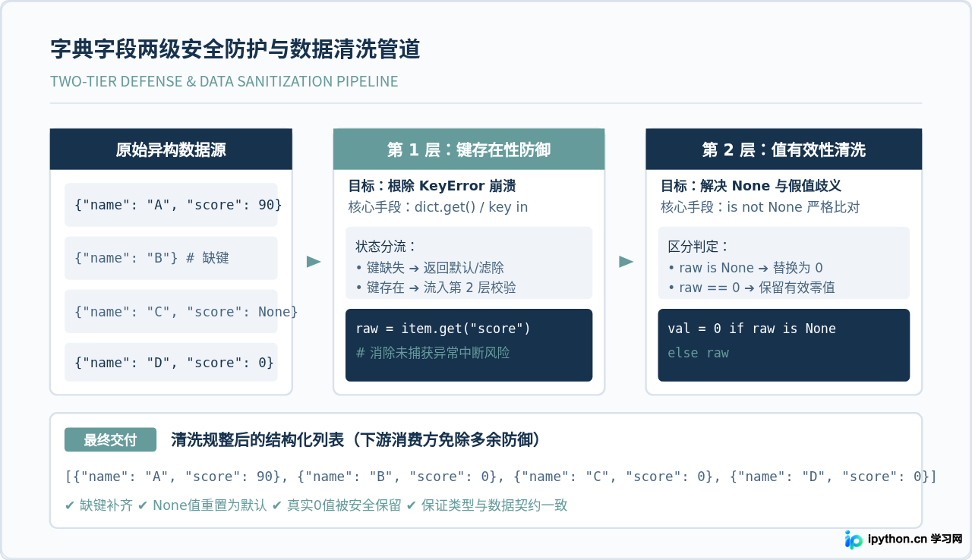
Task: Select the record {"name": "C", "score": None}
Action: click(171, 311)
